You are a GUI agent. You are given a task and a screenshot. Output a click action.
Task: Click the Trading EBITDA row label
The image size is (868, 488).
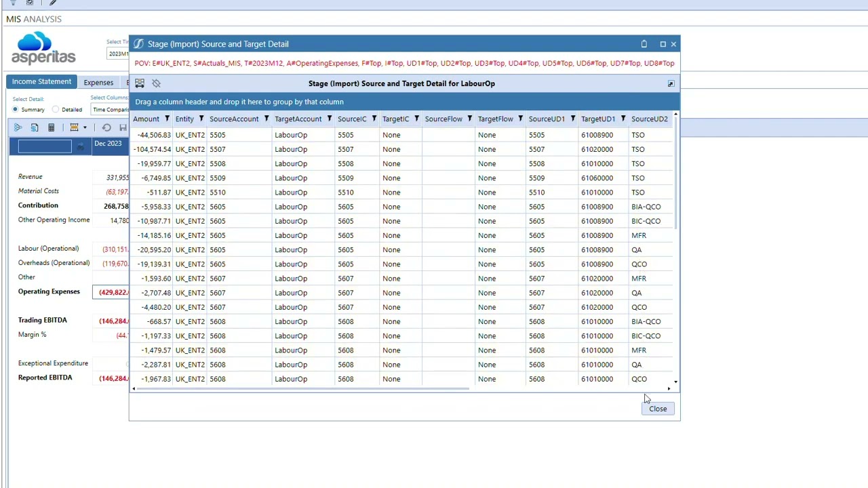(43, 320)
